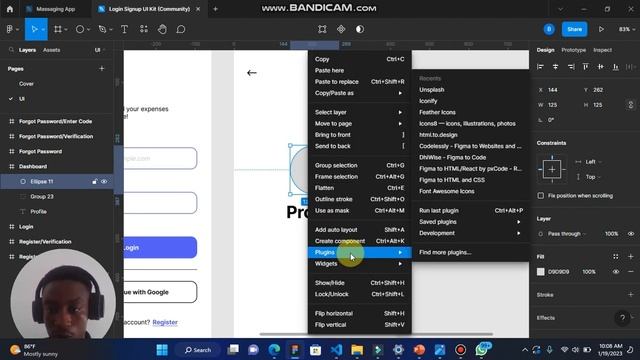Add a new fill with plus
The image size is (640, 360).
coord(631,256)
